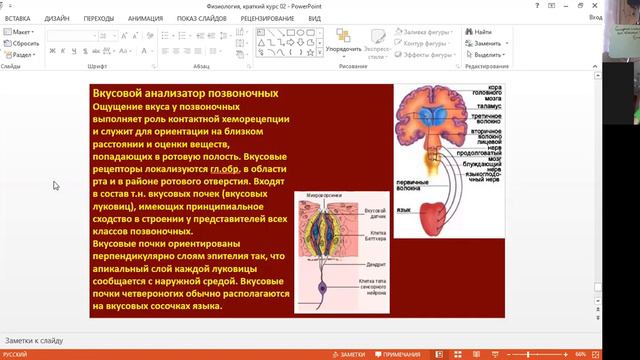Open line spacing options icon
The height and width of the screenshot is (360, 640).
coord(224,36)
